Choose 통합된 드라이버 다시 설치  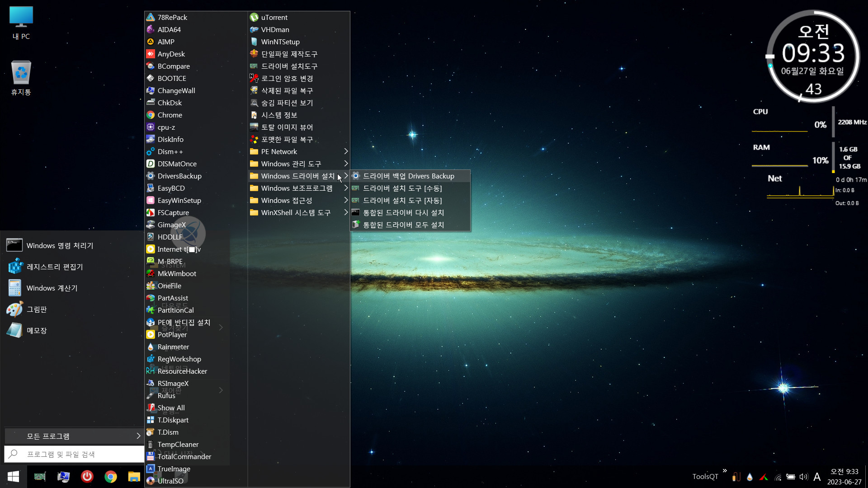click(410, 212)
